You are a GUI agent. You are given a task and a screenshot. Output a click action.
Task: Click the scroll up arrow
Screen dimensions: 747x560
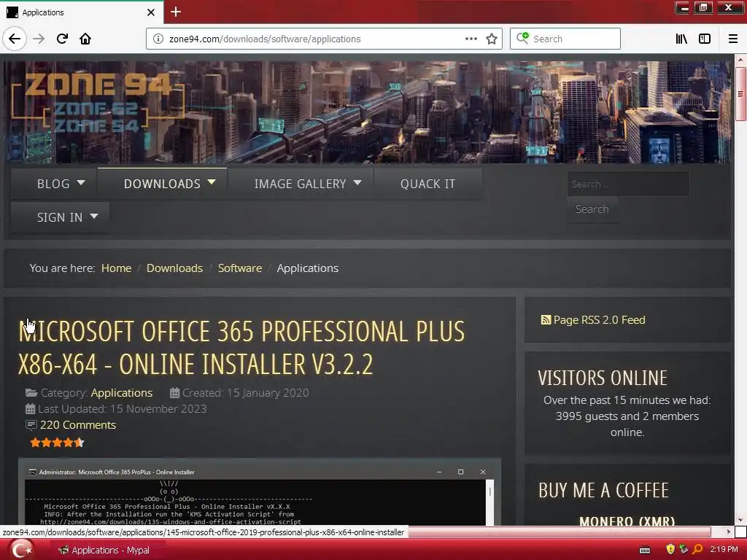tap(740, 60)
